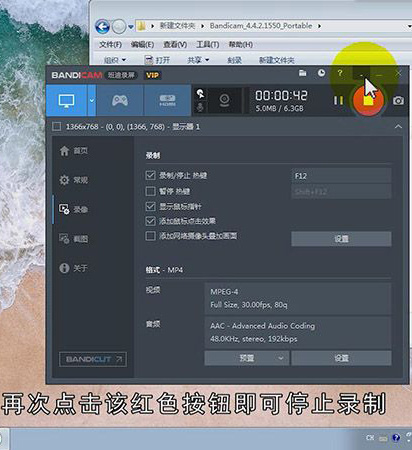The width and height of the screenshot is (412, 450).
Task: Stop recording with the red button
Action: pos(368,100)
